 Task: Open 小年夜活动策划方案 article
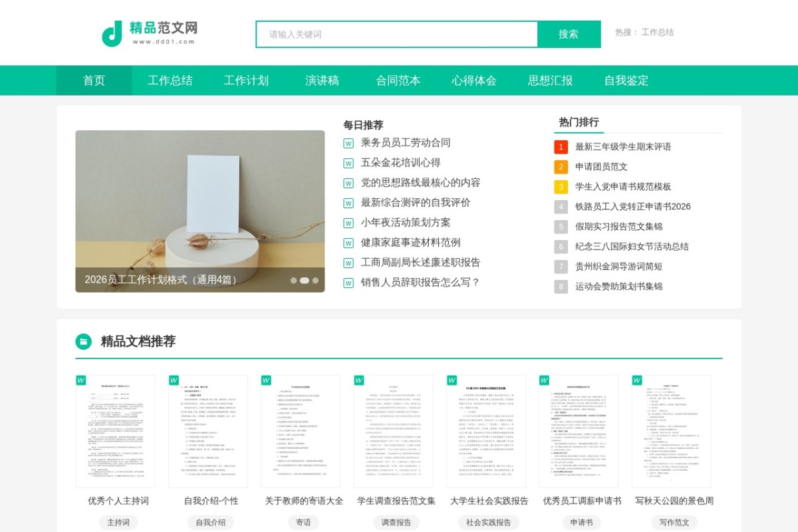point(406,222)
